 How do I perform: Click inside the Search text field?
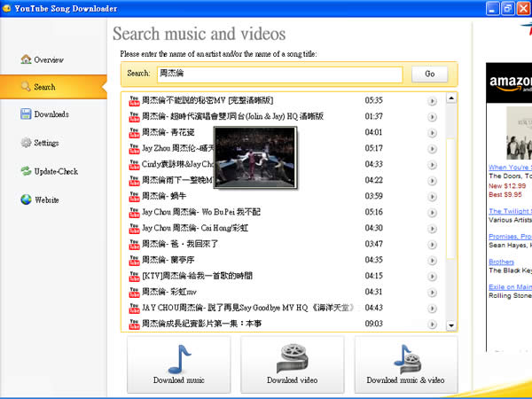click(282, 74)
